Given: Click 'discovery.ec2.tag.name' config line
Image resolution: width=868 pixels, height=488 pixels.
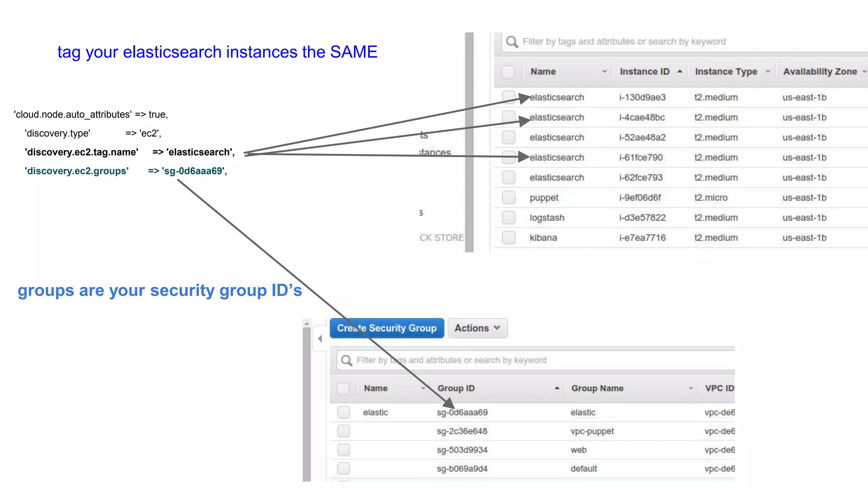Looking at the screenshot, I should [130, 152].
